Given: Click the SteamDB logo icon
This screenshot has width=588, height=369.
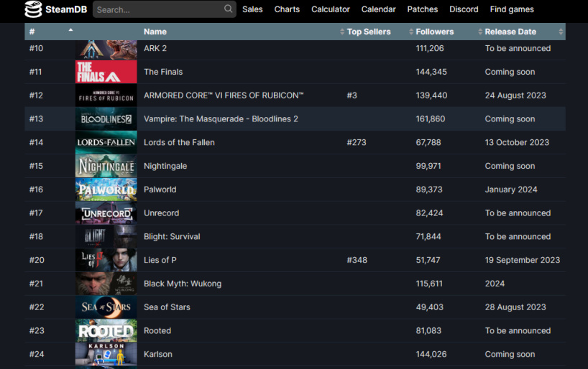Looking at the screenshot, I should coord(33,9).
